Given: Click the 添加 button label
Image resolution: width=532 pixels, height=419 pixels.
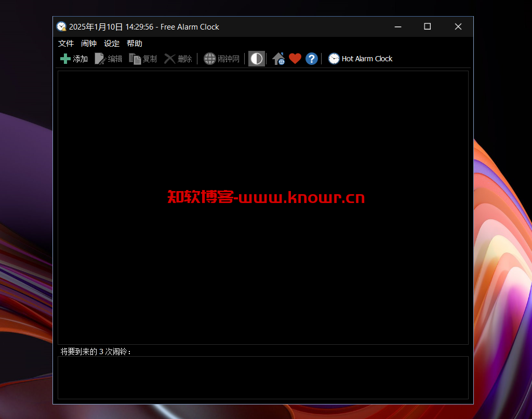Looking at the screenshot, I should pos(81,59).
